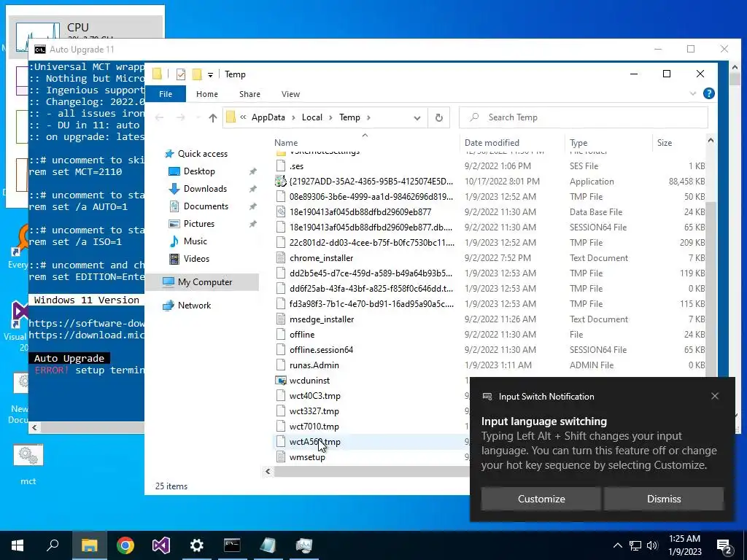The height and width of the screenshot is (560, 747).
Task: Select the mct desktop icon
Action: pos(28,464)
